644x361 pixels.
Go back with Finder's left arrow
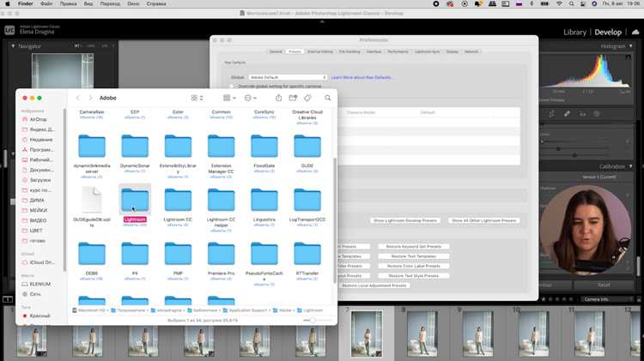click(78, 98)
